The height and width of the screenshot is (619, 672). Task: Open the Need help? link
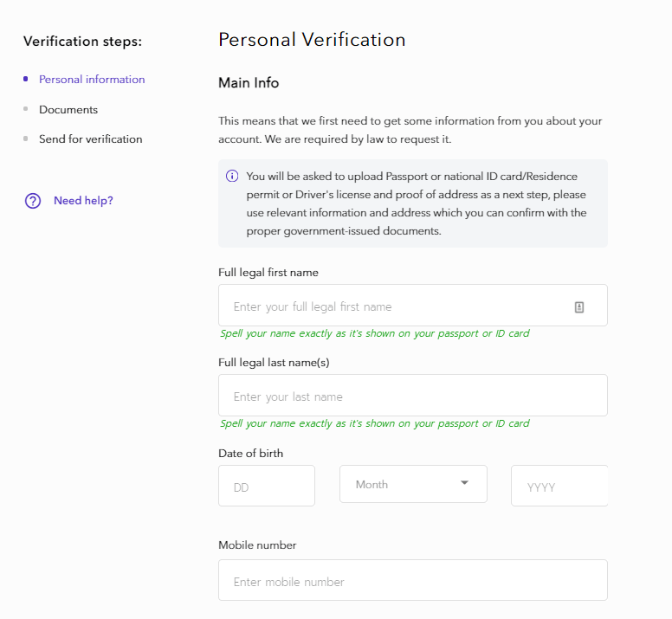(83, 201)
